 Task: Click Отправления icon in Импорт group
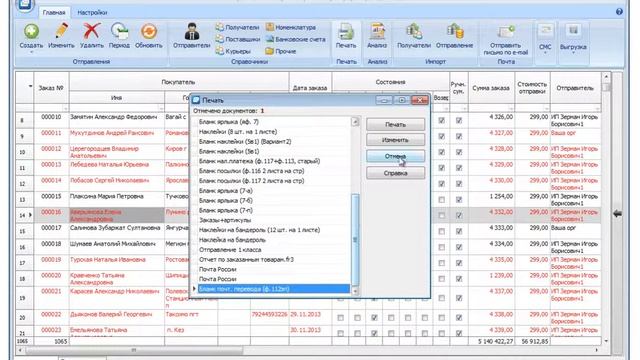454,32
